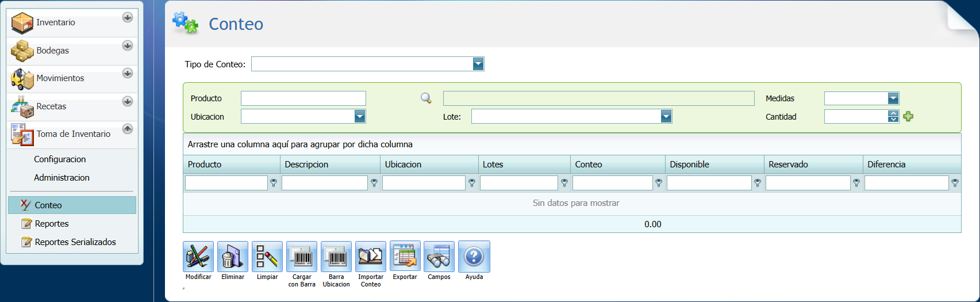Screen dimensions: 980x302
Task: Click the Inventario box icon
Action: point(22,23)
